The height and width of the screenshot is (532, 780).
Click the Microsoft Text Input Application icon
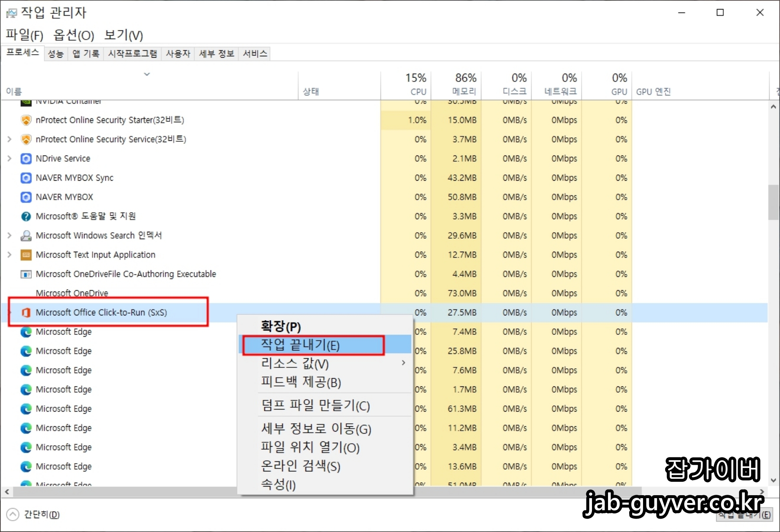26,255
